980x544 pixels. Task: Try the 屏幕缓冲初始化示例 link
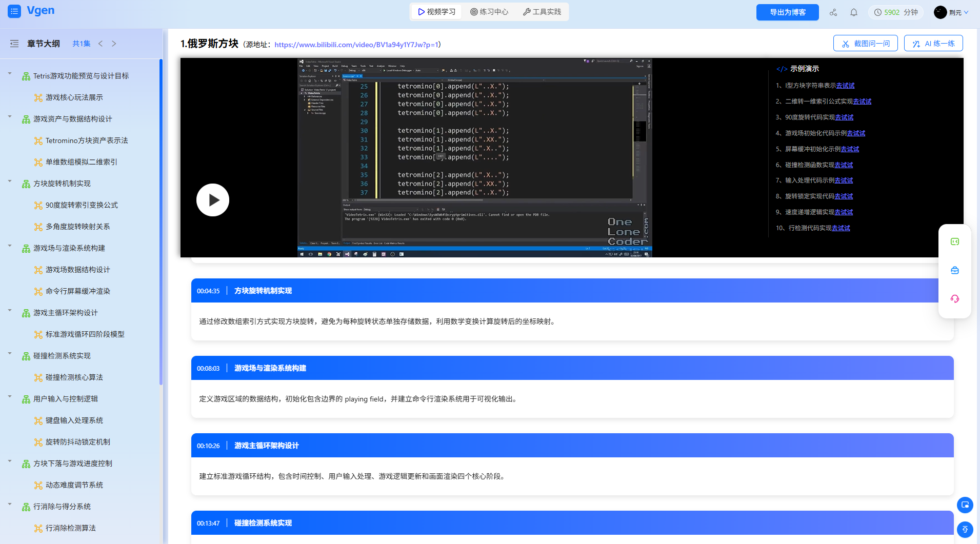tap(850, 149)
